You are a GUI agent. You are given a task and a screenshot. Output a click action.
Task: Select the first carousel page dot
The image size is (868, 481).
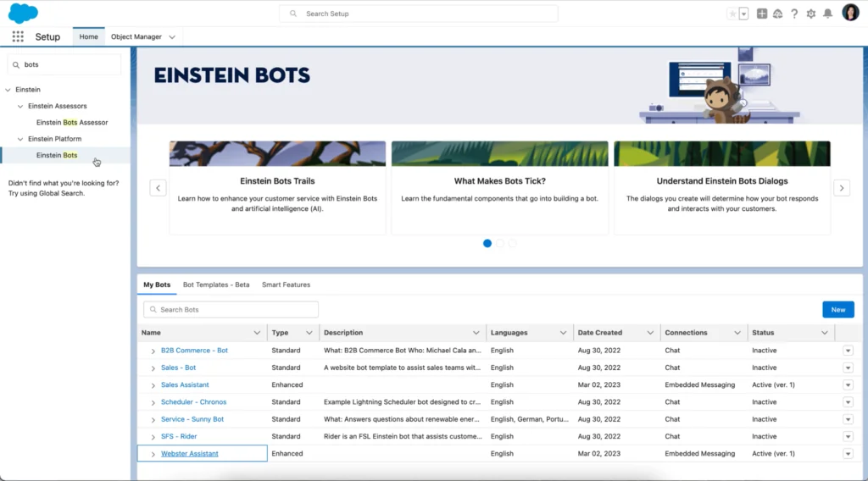coord(487,243)
